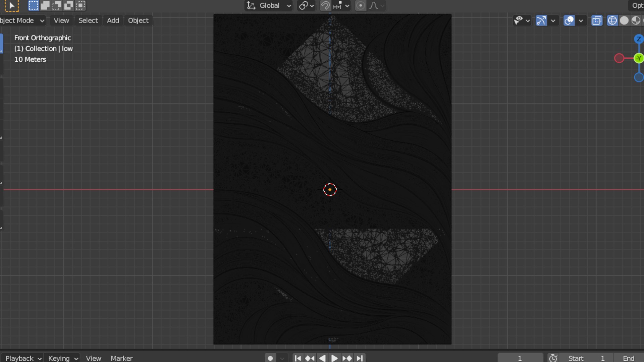Open the viewport gizmo options dropdown
Screen dimensions: 644x362
tap(553, 20)
